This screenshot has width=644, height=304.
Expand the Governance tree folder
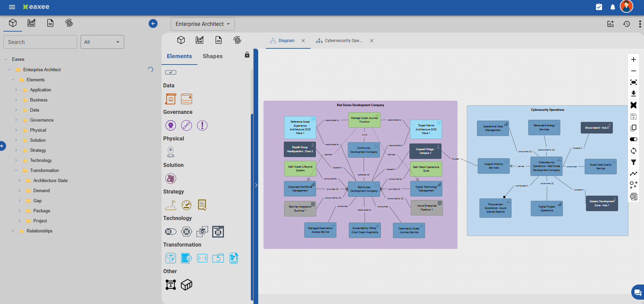(x=16, y=120)
